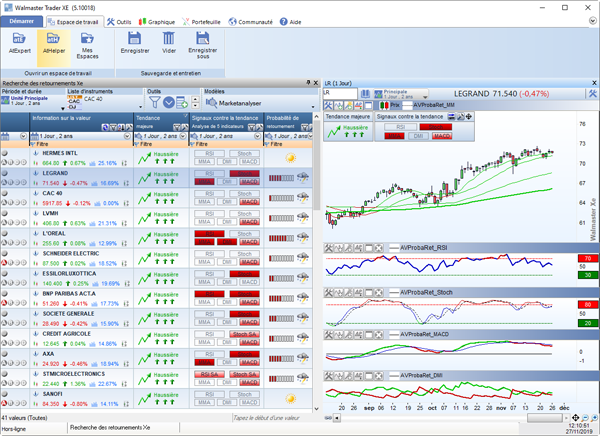Click the LR symbol input field
Screen dimensions: 600x436
click(x=340, y=94)
